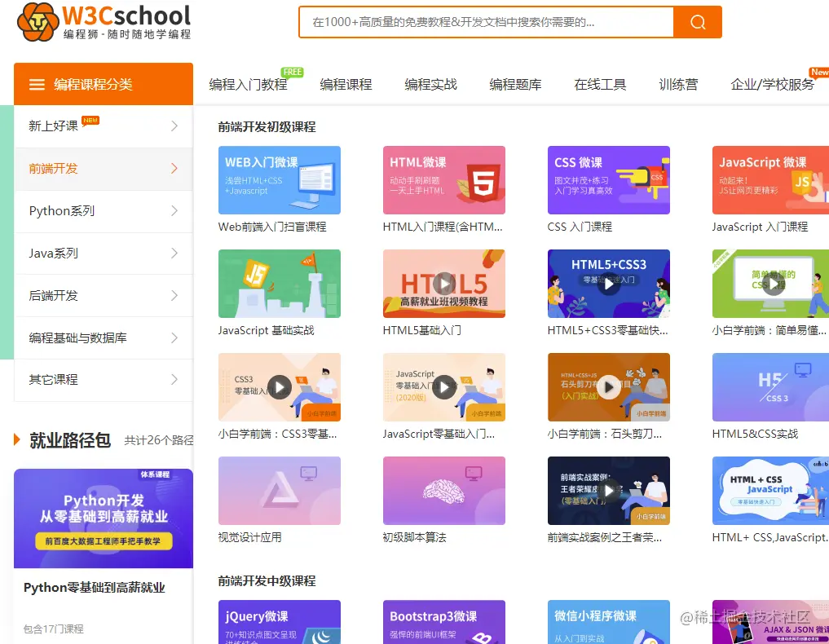This screenshot has width=829, height=644.
Task: Open the 编程题库 nav item
Action: (x=515, y=85)
